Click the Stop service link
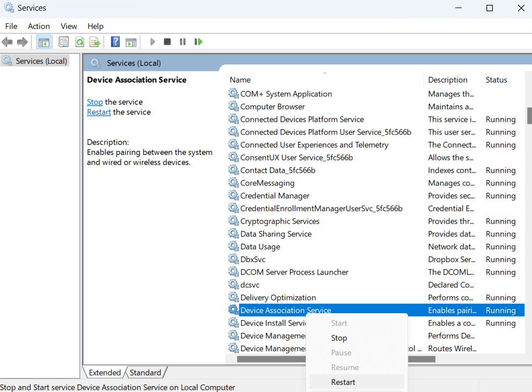Image resolution: width=532 pixels, height=392 pixels. [x=94, y=101]
